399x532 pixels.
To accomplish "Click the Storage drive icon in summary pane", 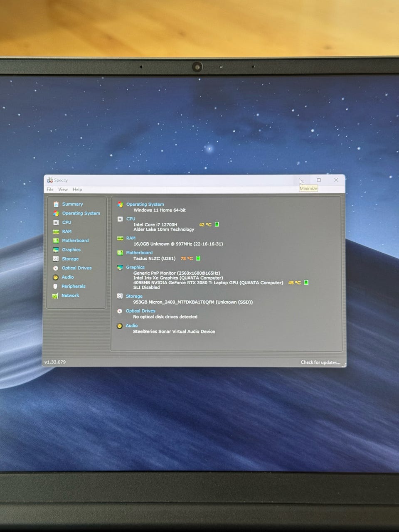I will pyautogui.click(x=120, y=296).
